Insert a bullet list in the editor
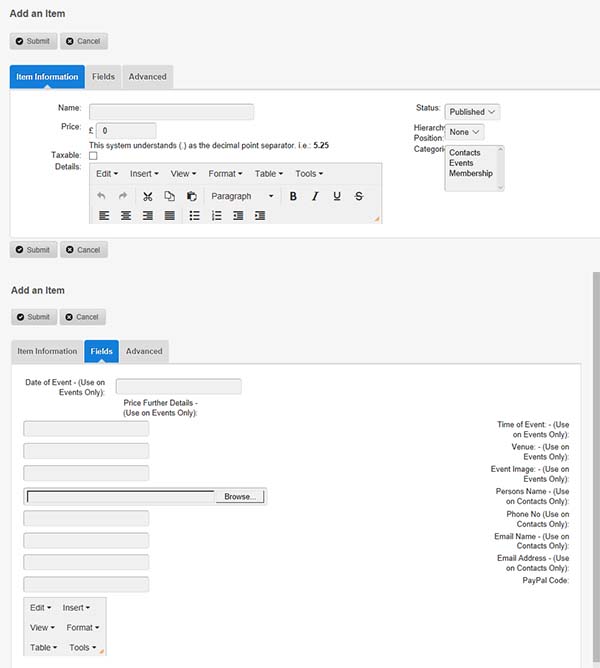600x668 pixels. pyautogui.click(x=195, y=215)
